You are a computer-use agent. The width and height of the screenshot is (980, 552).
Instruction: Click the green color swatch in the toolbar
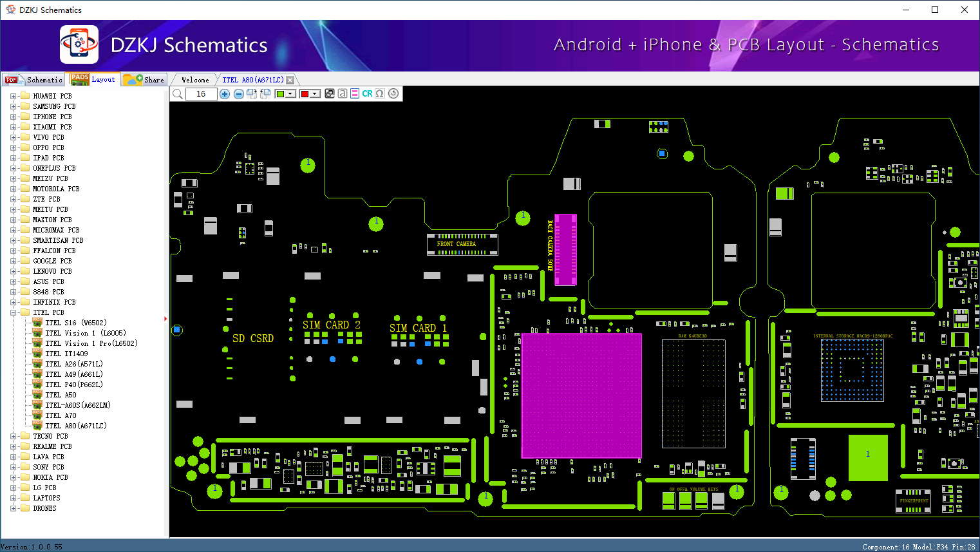[x=280, y=94]
